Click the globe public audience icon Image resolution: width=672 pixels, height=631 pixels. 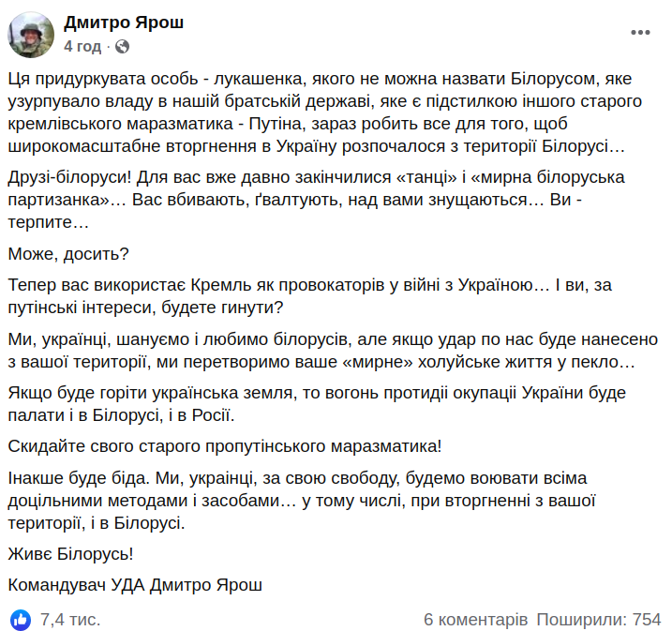pyautogui.click(x=122, y=46)
